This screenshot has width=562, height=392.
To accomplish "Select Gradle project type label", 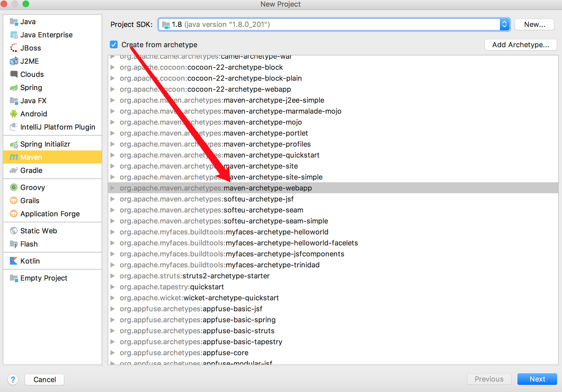I will pyautogui.click(x=31, y=170).
